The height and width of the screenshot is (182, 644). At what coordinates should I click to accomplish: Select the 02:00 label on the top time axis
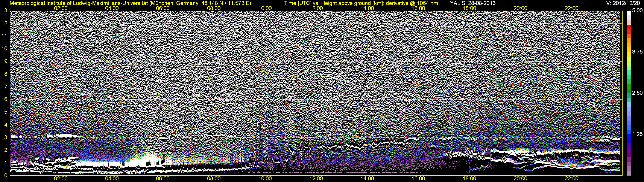point(61,8)
